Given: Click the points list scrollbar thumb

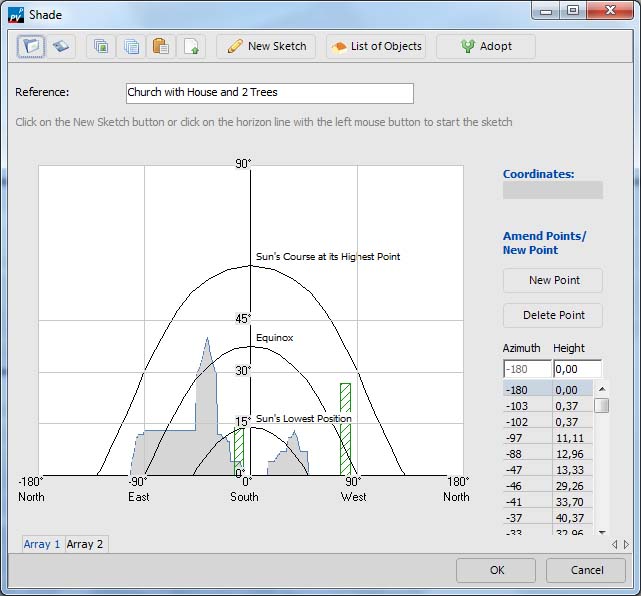Looking at the screenshot, I should click(x=602, y=406).
